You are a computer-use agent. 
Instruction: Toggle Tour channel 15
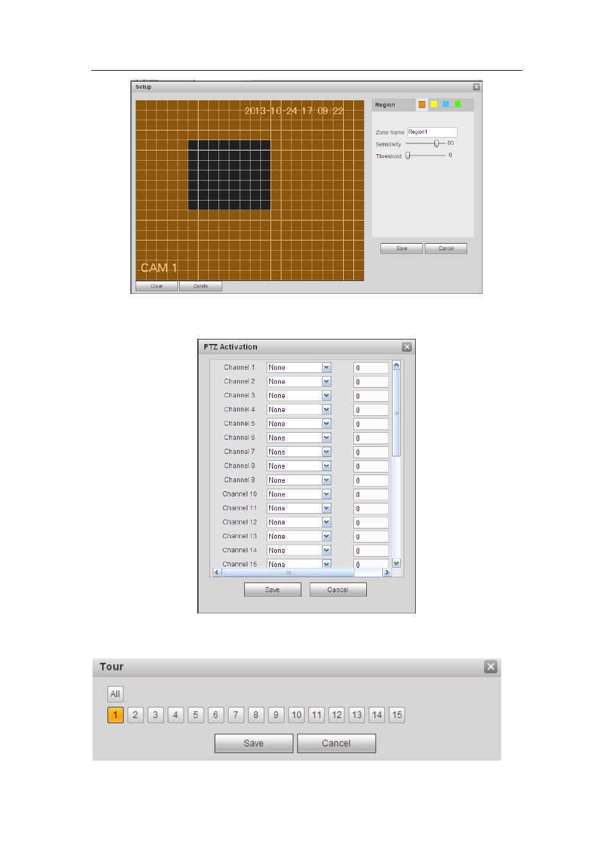tap(397, 715)
